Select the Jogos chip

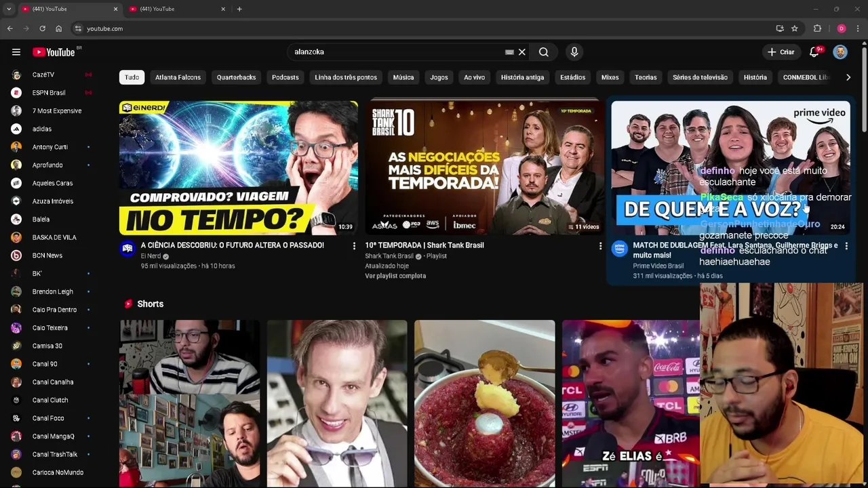point(439,77)
